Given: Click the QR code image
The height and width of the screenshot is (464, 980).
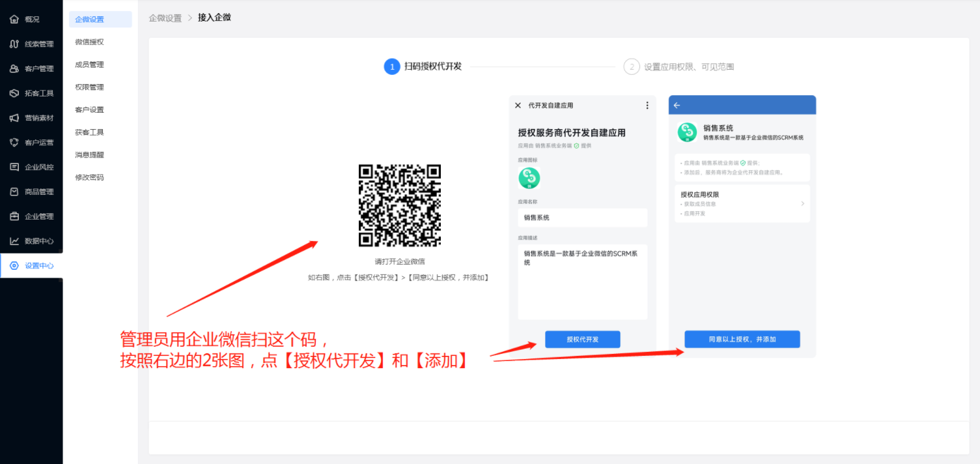Looking at the screenshot, I should tap(400, 205).
